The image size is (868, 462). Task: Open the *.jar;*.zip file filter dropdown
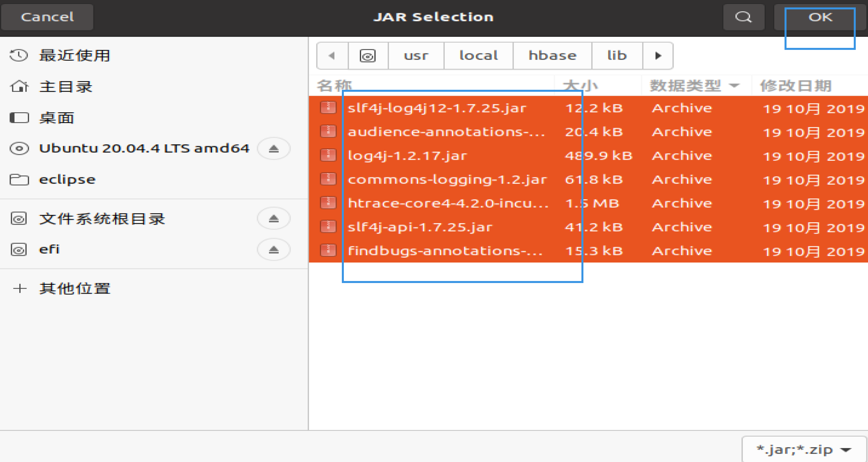[804, 449]
